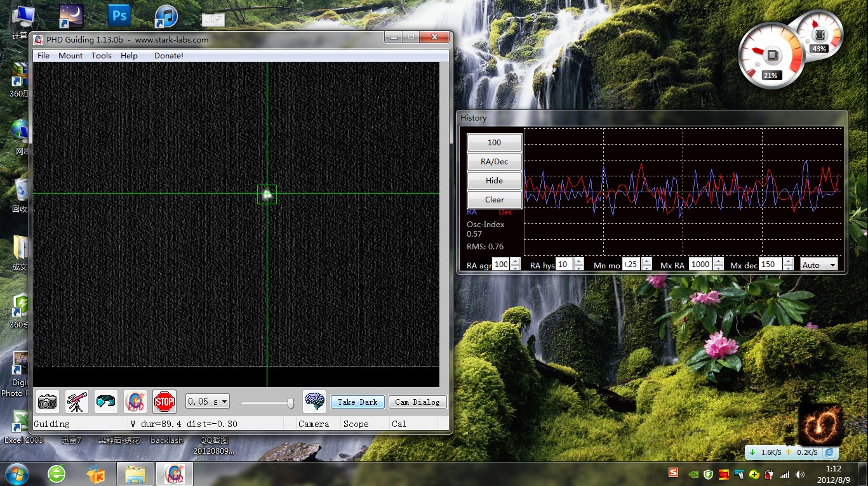This screenshot has width=868, height=486.
Task: Click the 100 history length button
Action: coord(495,143)
